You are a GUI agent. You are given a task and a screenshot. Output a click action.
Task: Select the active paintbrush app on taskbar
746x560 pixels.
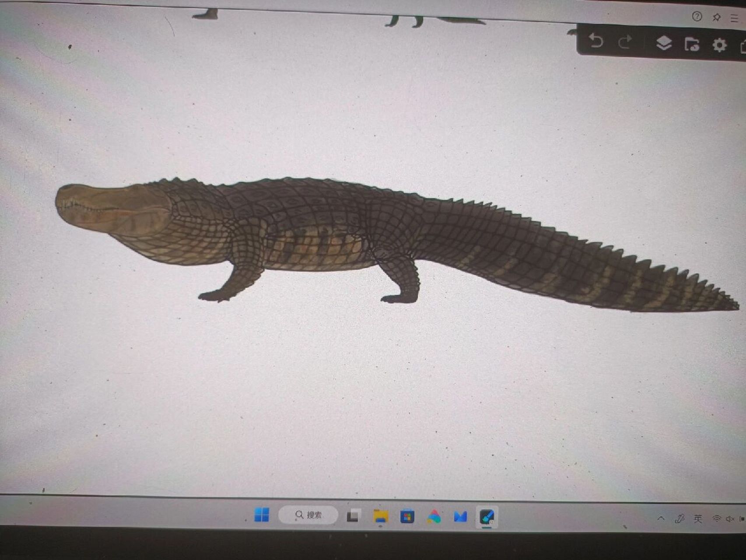pos(487,517)
